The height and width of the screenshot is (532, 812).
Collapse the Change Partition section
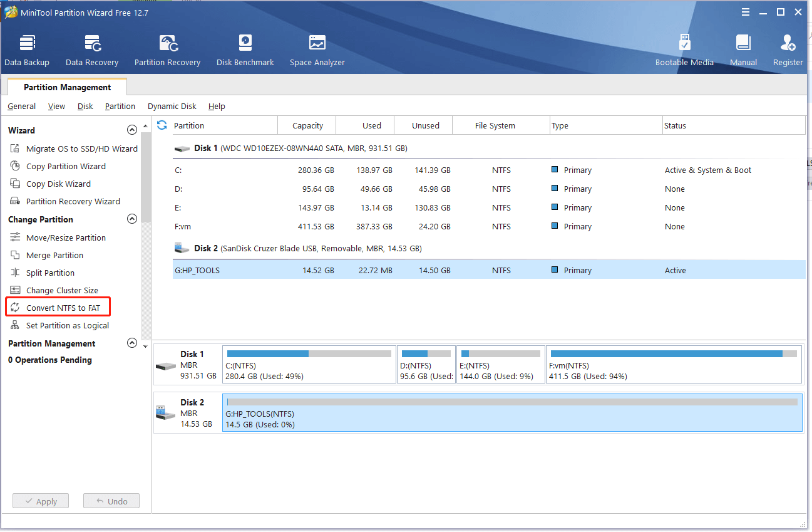tap(131, 219)
